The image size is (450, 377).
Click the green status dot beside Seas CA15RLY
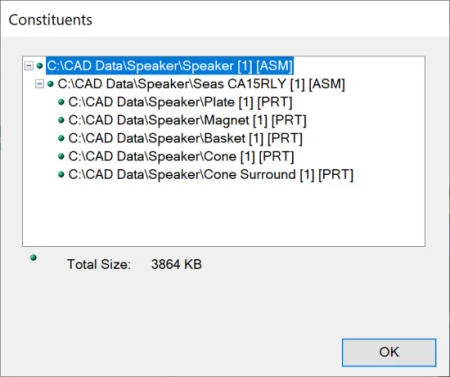click(50, 84)
